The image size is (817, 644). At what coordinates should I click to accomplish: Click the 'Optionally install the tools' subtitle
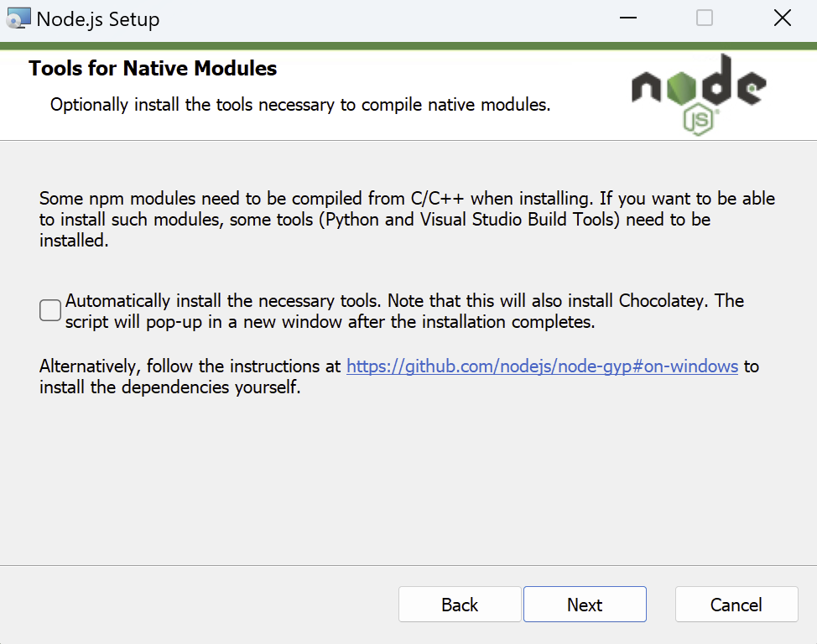tap(300, 105)
